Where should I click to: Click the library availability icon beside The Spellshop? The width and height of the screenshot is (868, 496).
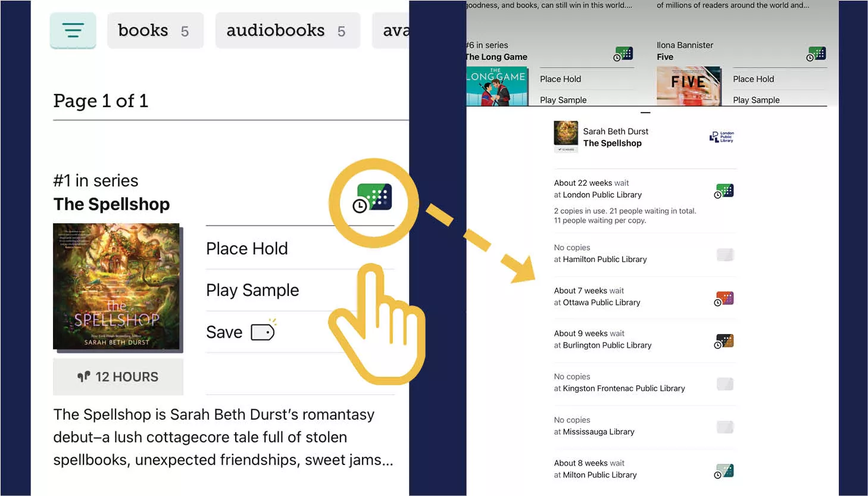click(x=373, y=198)
